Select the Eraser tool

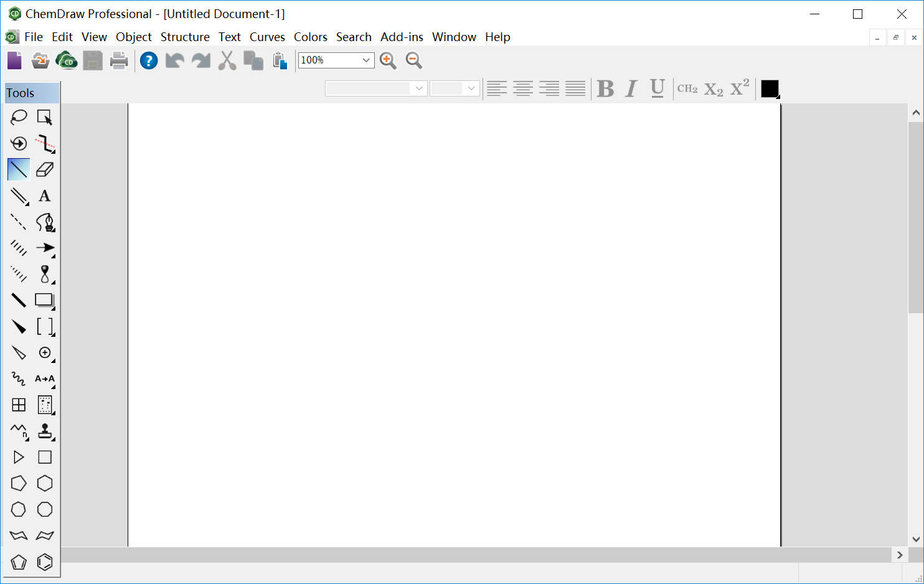pyautogui.click(x=45, y=169)
